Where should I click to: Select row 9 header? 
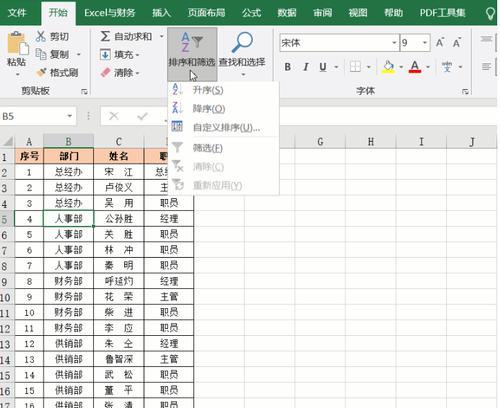[7, 282]
